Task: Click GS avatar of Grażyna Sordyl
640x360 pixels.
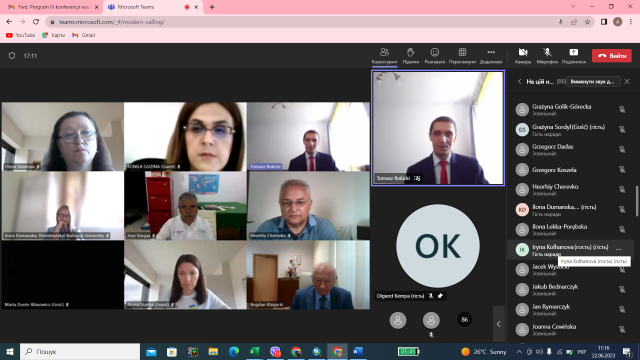Action: 522,129
